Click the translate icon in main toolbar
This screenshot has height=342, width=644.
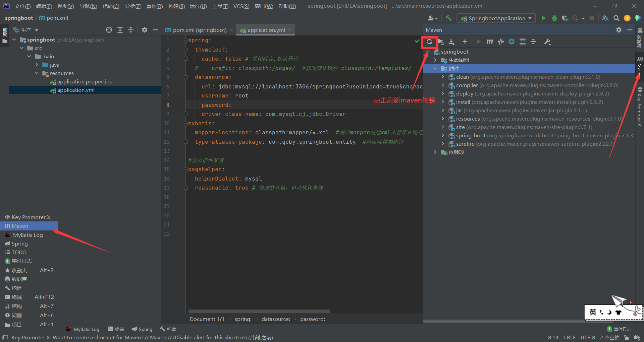(605, 18)
